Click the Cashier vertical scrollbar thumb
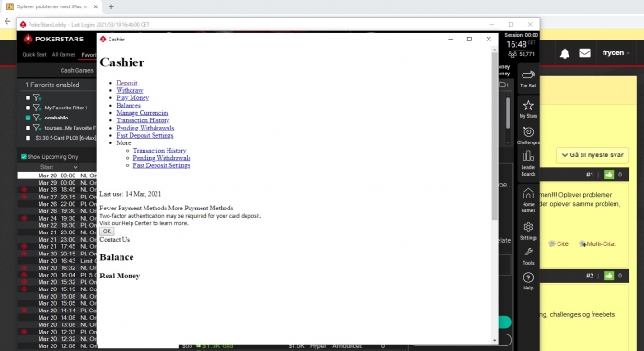Image resolution: width=644 pixels, height=351 pixels. pyautogui.click(x=495, y=135)
